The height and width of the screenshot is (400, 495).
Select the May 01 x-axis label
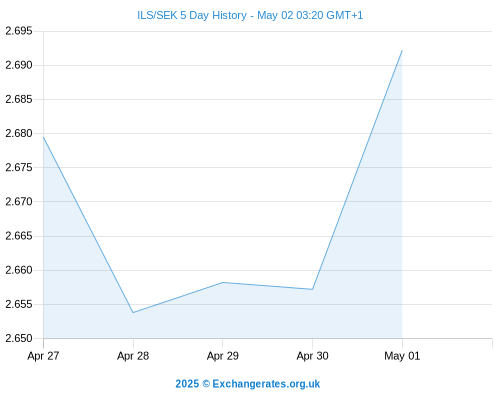click(402, 356)
